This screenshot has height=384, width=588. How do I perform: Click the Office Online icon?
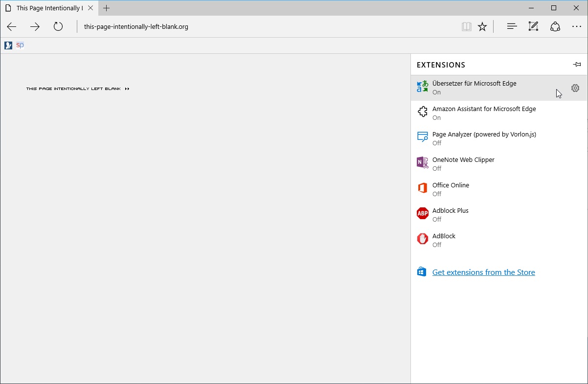[422, 188]
